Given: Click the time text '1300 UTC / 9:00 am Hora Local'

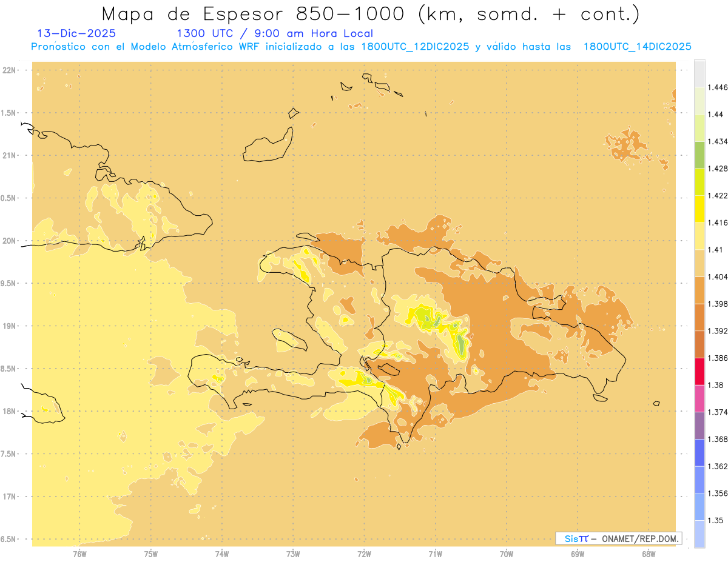Looking at the screenshot, I should click(x=275, y=33).
